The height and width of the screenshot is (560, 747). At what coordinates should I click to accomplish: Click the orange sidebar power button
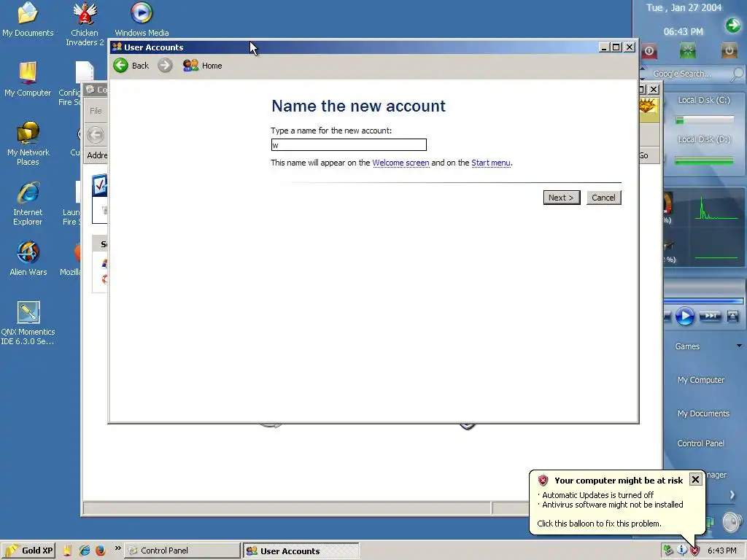[729, 50]
